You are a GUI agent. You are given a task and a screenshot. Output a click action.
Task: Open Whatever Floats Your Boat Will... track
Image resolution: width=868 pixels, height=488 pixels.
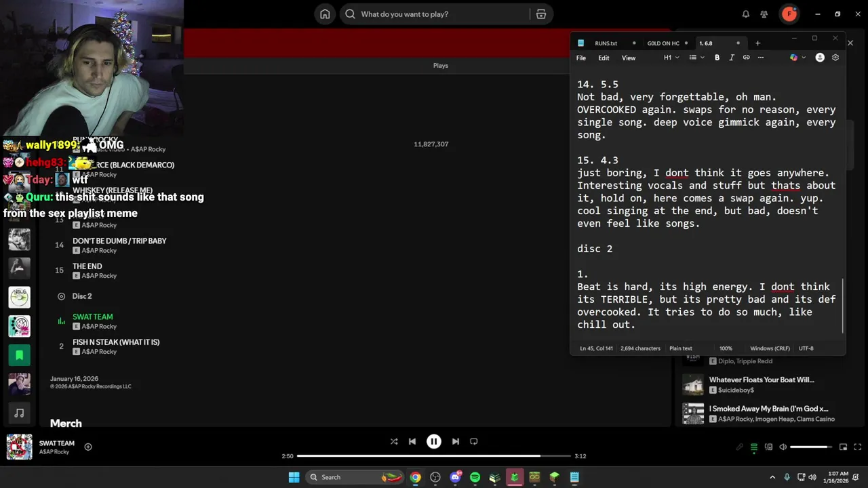tap(762, 380)
